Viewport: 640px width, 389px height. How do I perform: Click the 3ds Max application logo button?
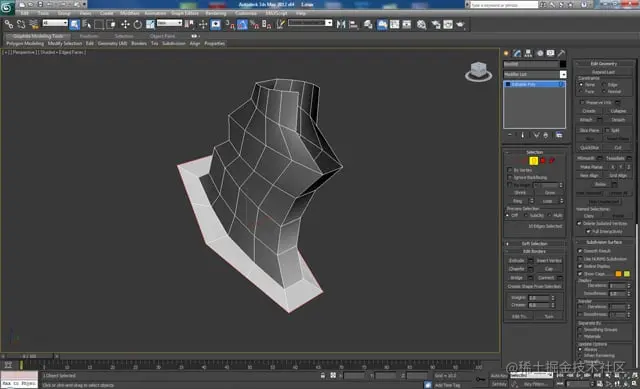coord(7,7)
